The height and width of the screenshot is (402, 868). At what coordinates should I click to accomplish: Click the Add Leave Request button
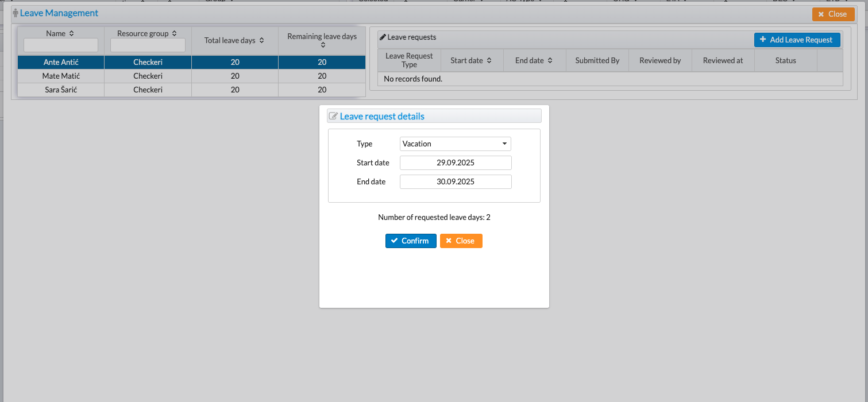point(797,40)
